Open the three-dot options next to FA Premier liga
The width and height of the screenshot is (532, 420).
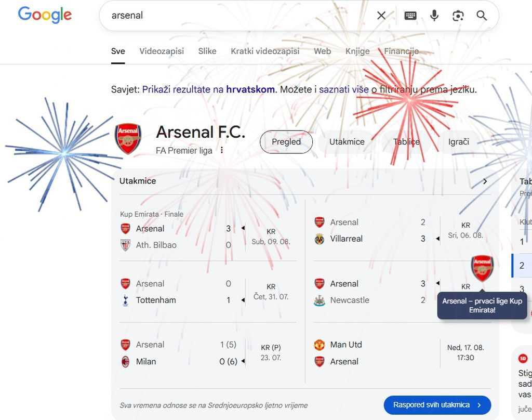point(221,150)
